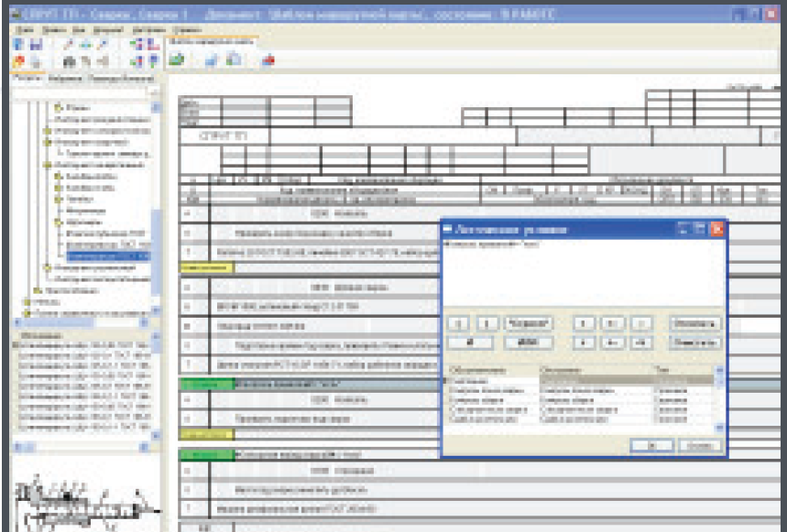This screenshot has height=532, width=787.
Task: Click the Cancel button beside OK in dialog
Action: pyautogui.click(x=700, y=445)
